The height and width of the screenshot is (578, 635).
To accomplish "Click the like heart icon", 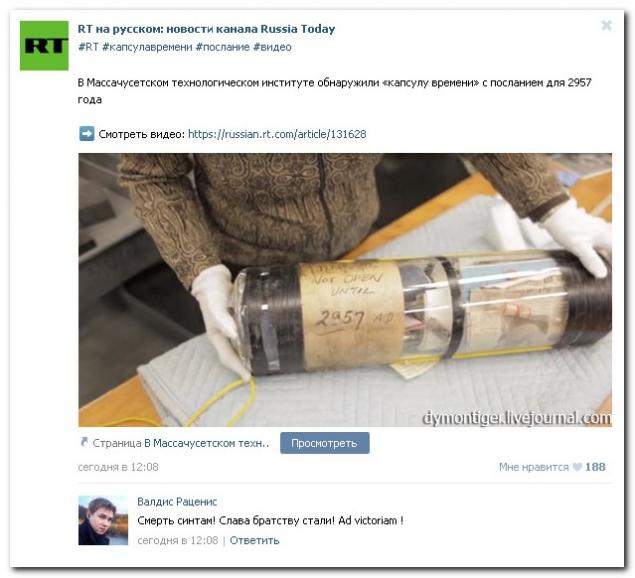I will pos(577,467).
